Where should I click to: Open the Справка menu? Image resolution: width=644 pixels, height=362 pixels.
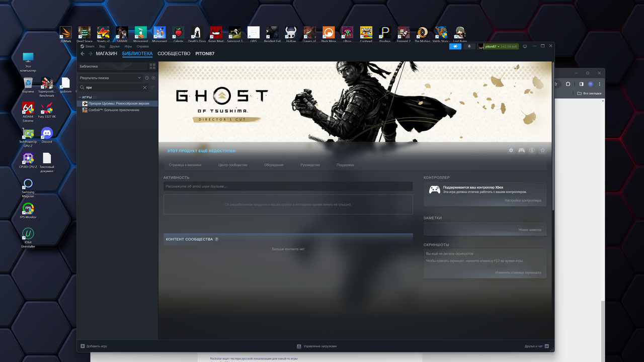pos(143,46)
